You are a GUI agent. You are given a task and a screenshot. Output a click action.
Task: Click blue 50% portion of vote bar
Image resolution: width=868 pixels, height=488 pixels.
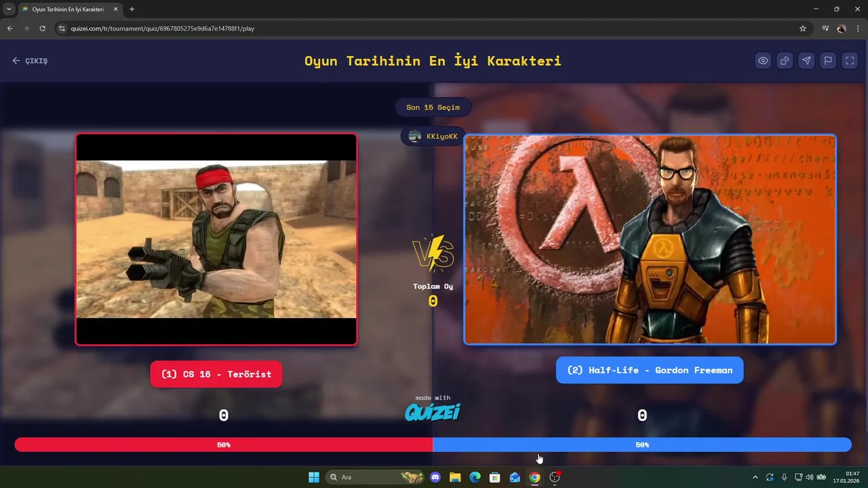tap(642, 445)
